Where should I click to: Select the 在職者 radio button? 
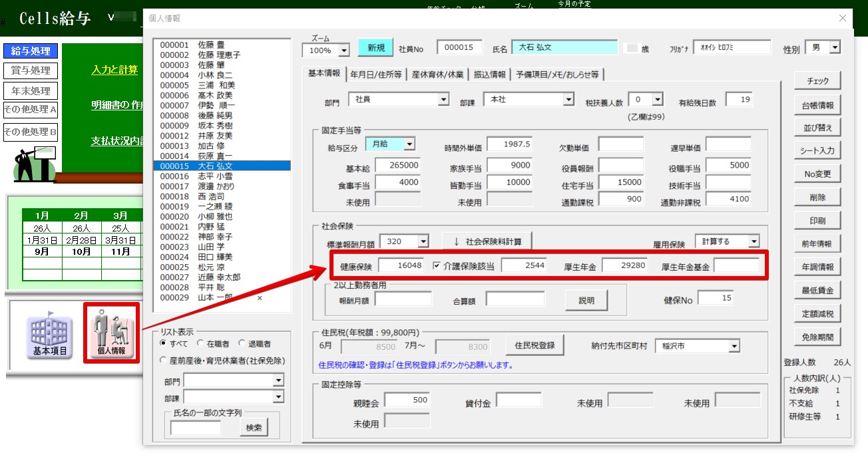pyautogui.click(x=200, y=343)
